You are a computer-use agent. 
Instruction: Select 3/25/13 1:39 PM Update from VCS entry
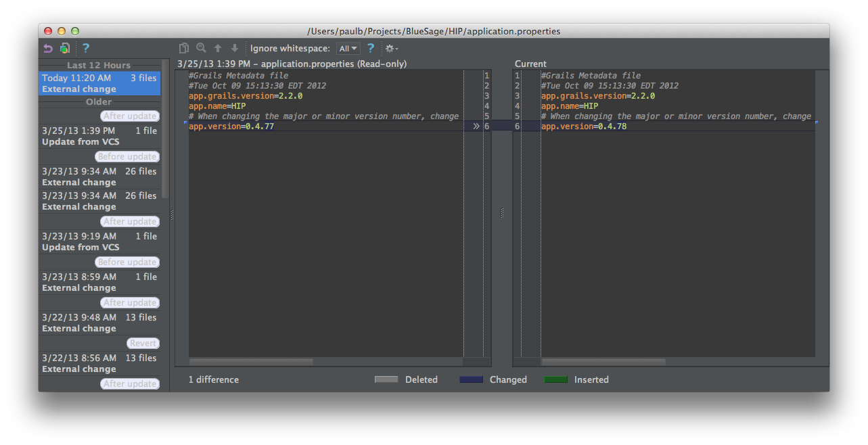click(99, 136)
